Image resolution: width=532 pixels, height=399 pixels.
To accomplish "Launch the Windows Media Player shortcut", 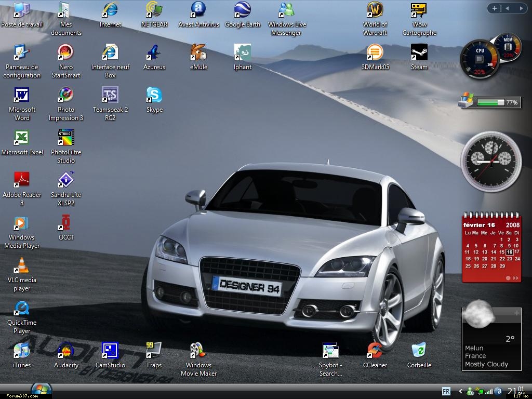I will [x=22, y=223].
